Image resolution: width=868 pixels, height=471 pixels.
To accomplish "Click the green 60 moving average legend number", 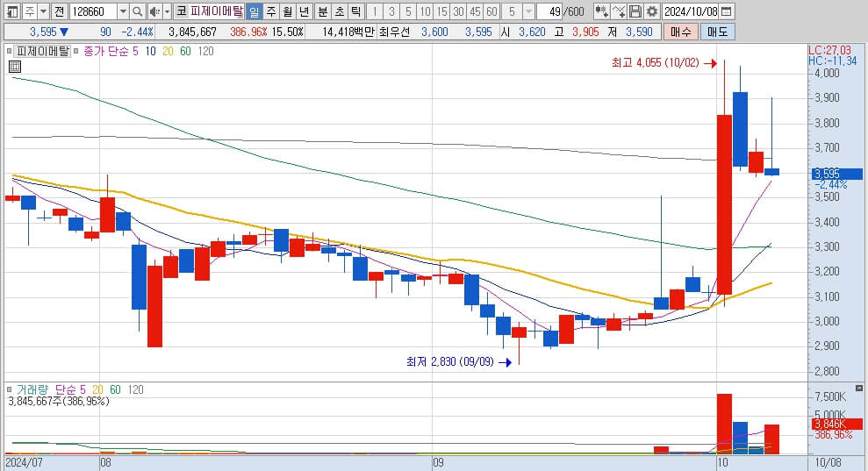I will click(185, 51).
